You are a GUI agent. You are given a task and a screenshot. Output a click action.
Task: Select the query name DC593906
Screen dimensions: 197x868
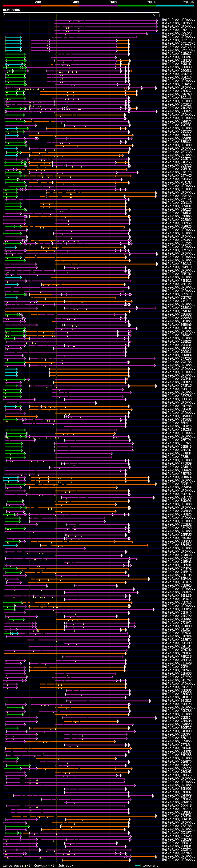click(11, 10)
